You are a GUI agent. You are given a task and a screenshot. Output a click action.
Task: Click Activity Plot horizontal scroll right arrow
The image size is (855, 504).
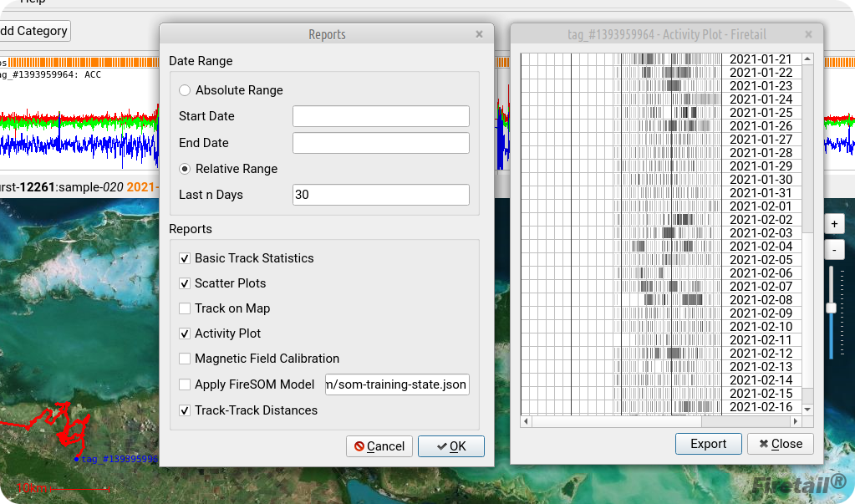point(796,421)
